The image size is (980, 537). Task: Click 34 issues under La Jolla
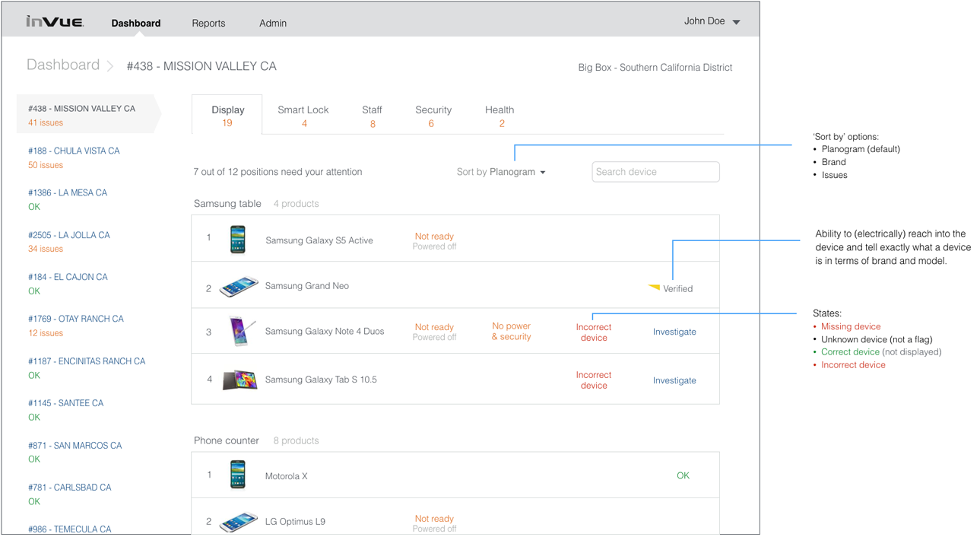46,249
